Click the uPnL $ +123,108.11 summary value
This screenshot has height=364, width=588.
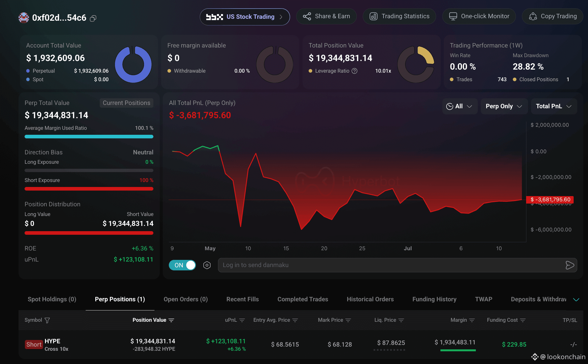tap(133, 260)
